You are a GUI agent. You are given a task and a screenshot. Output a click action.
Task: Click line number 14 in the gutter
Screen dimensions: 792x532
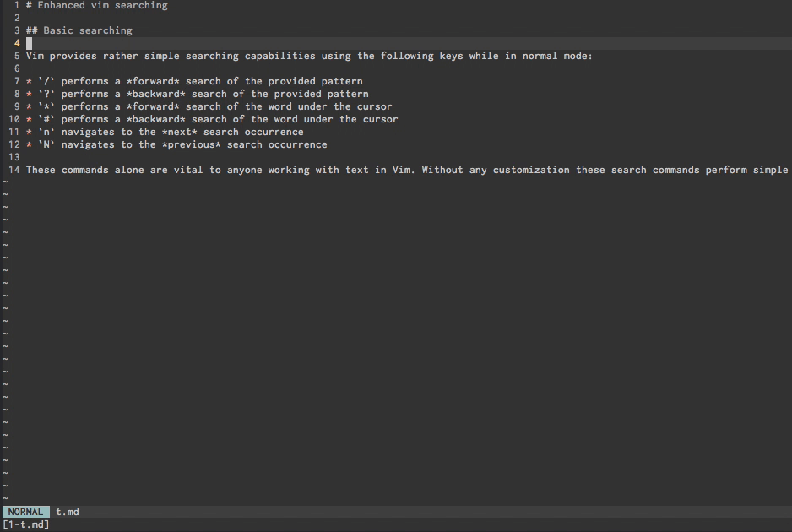(x=14, y=170)
